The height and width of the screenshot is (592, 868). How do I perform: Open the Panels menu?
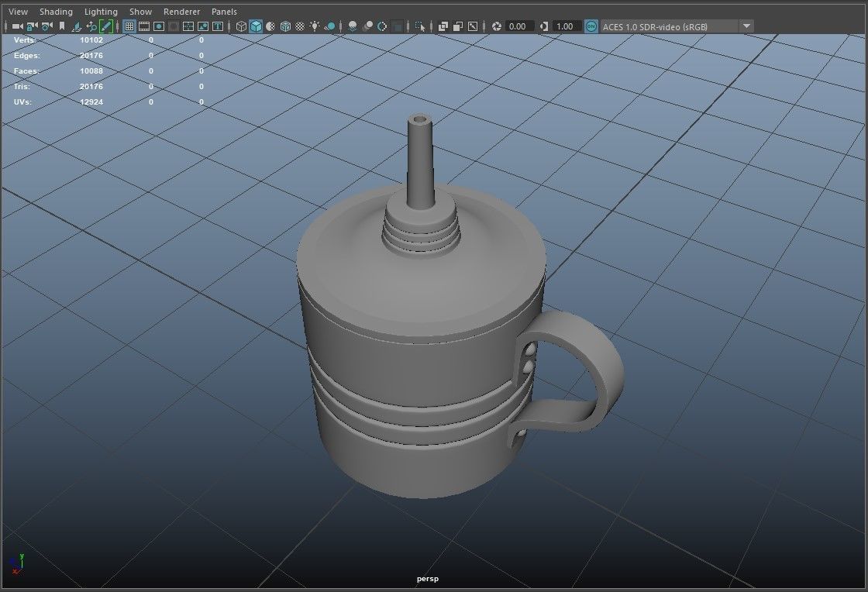point(224,12)
